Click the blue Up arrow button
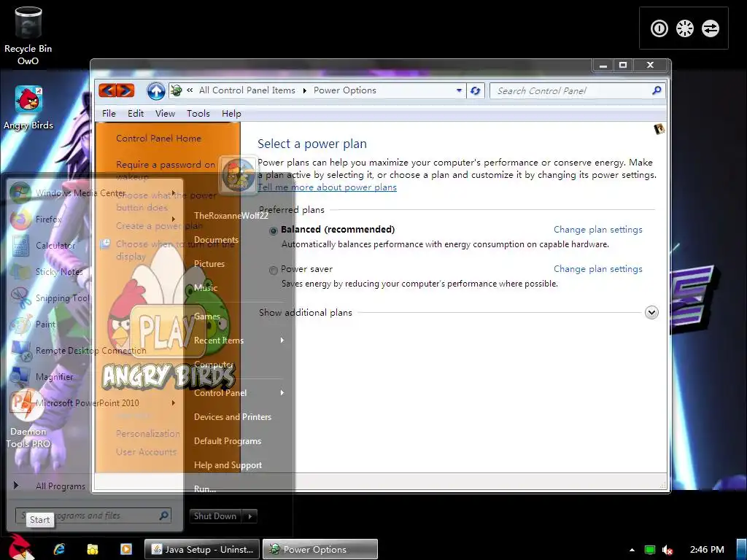This screenshot has height=560, width=747. click(x=156, y=90)
